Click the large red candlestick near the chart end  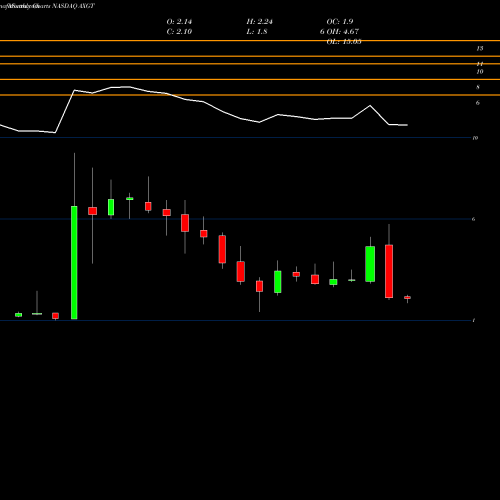point(389,271)
